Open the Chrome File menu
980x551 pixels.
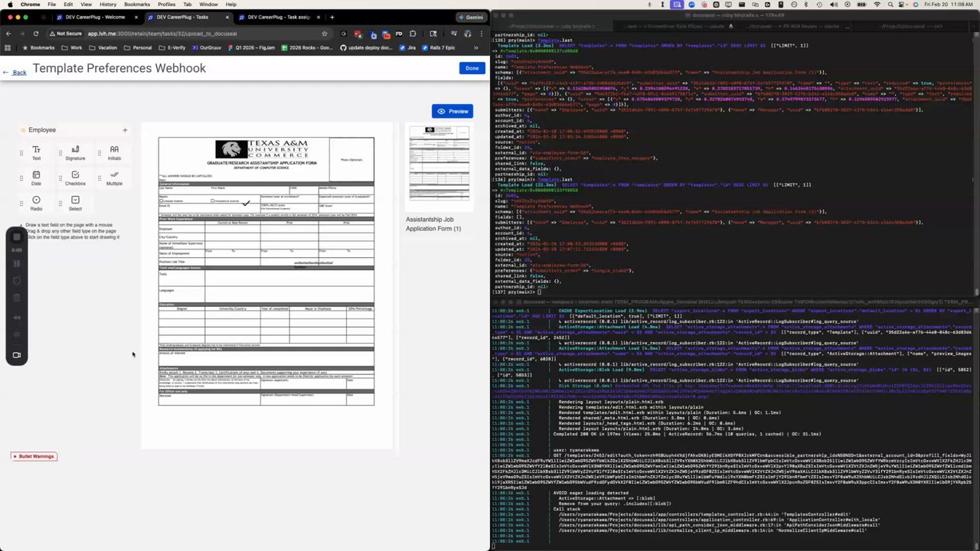(x=51, y=5)
